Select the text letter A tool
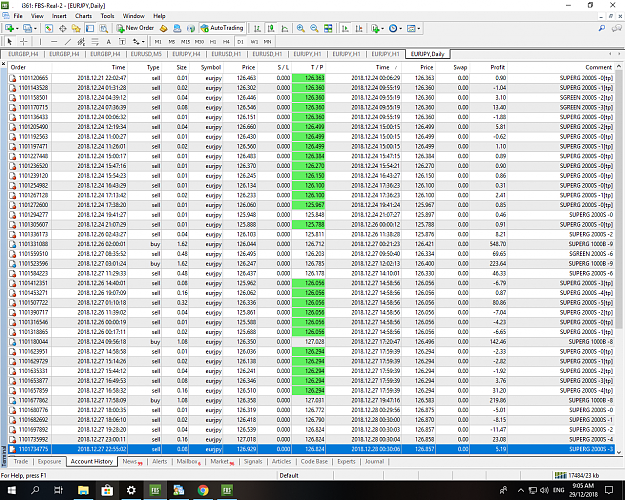This screenshot has width=625, height=500. (x=108, y=41)
